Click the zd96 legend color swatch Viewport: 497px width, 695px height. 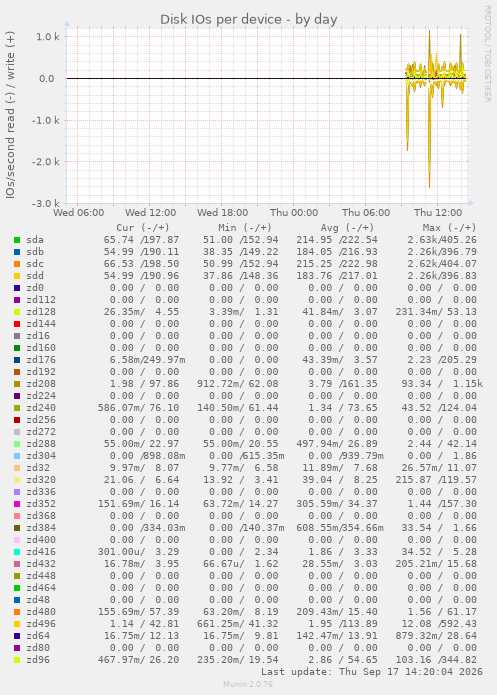pos(17,660)
